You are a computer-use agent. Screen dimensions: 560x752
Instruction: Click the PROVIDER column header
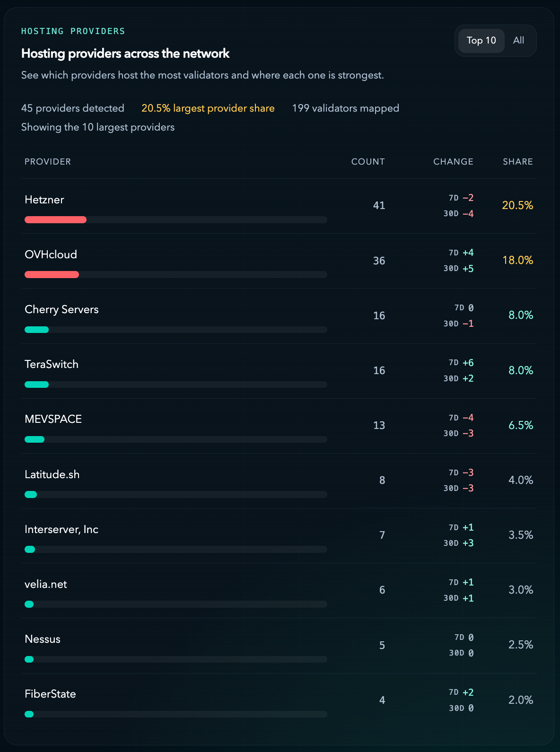point(47,161)
